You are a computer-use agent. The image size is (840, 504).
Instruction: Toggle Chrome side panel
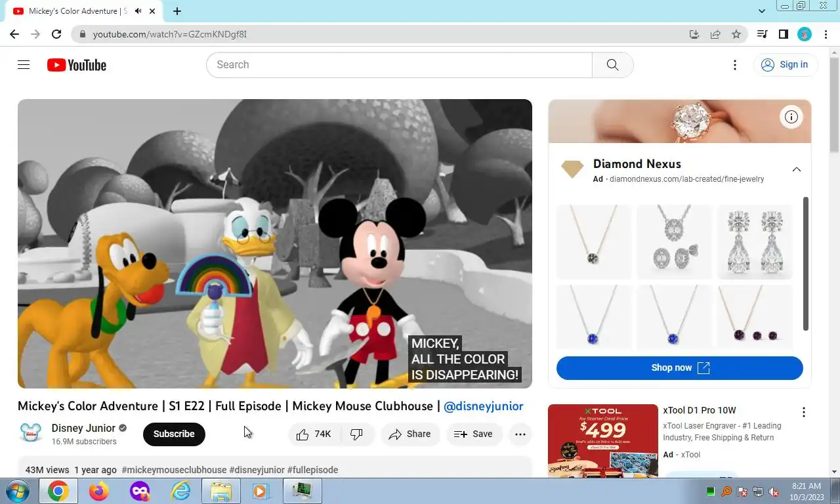(783, 34)
